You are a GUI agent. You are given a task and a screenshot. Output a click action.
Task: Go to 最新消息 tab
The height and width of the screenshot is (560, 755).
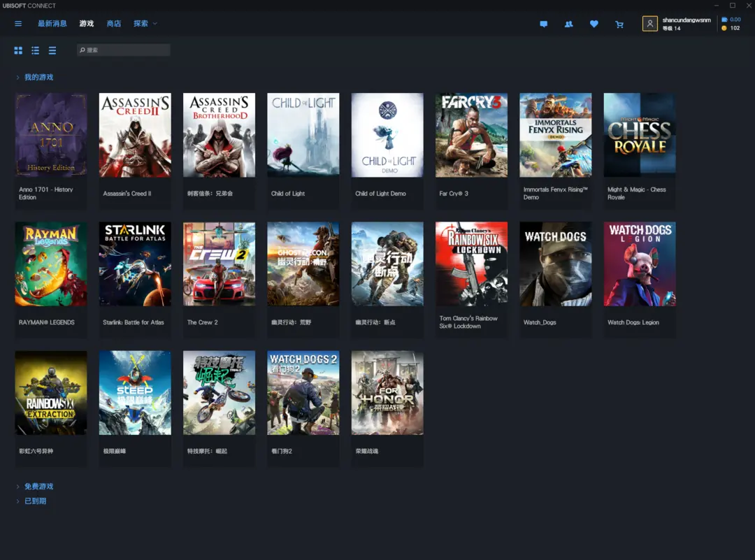click(52, 24)
